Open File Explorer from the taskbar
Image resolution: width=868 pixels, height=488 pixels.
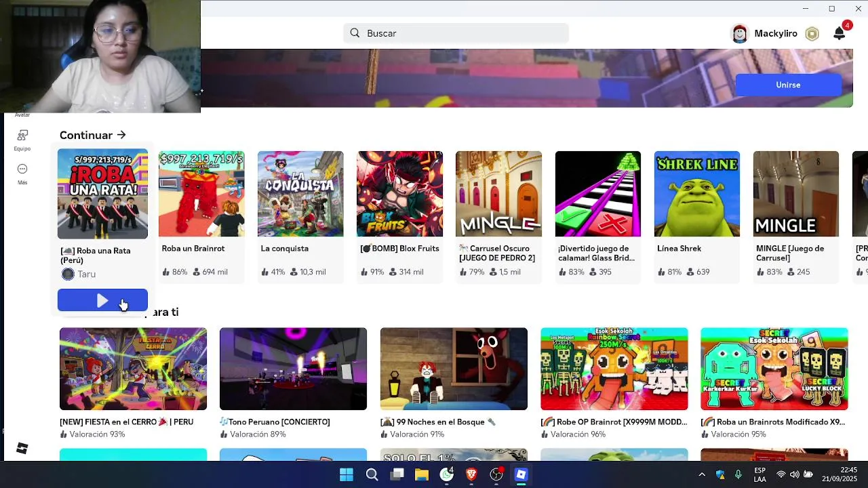click(422, 474)
